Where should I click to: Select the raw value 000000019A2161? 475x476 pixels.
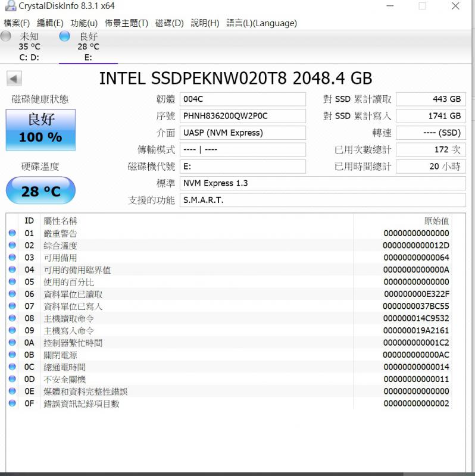point(416,331)
